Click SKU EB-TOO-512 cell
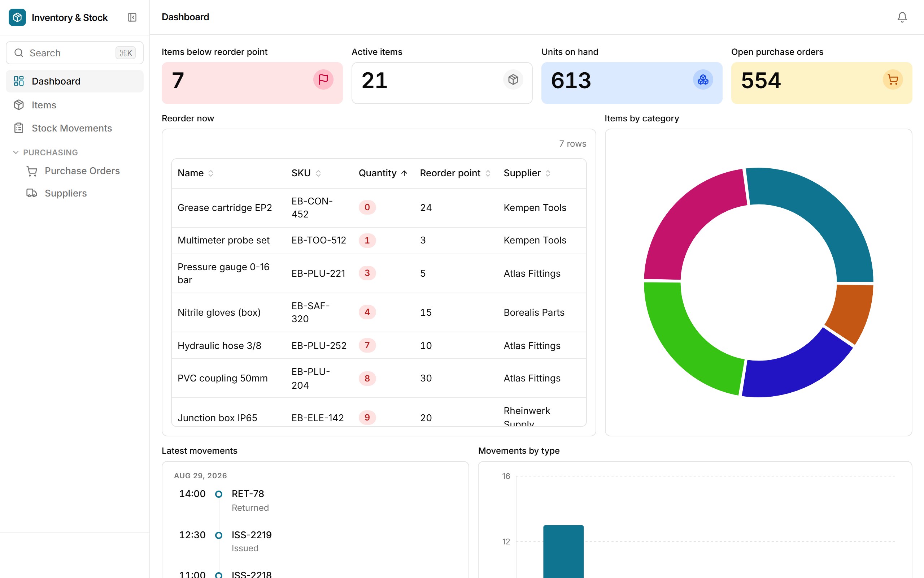The image size is (924, 578). 319,240
